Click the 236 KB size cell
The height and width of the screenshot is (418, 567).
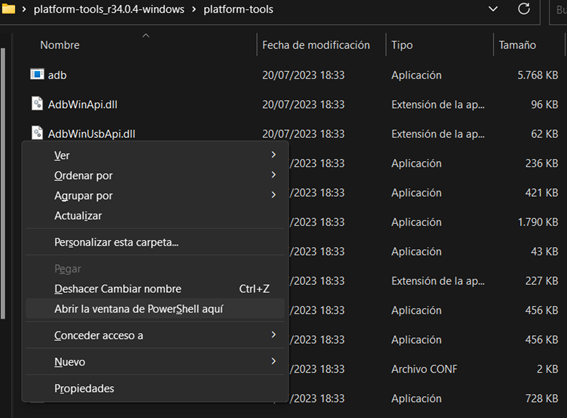pyautogui.click(x=542, y=163)
